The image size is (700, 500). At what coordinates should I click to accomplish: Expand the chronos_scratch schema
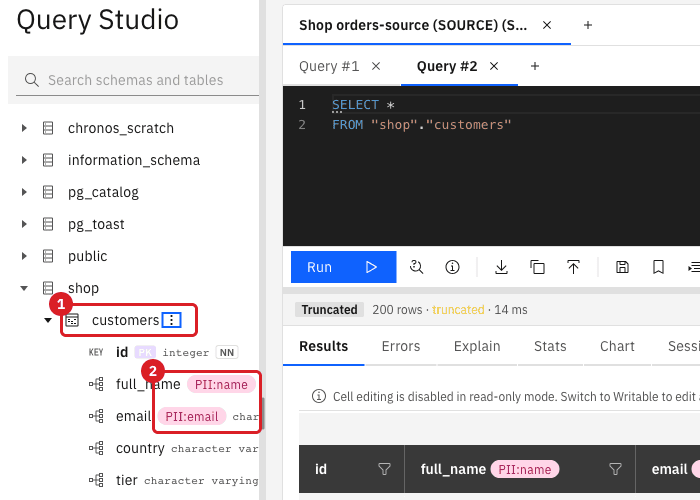(24, 128)
